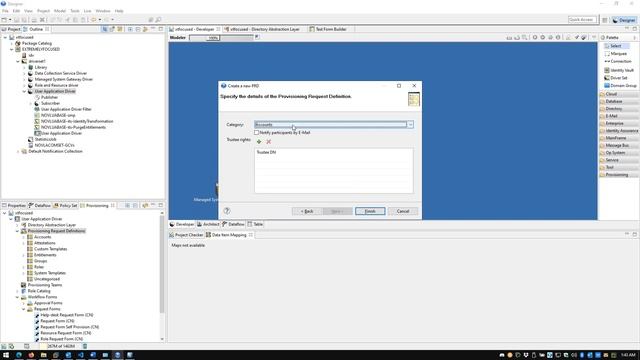The image size is (640, 360).
Task: Click the taskbar clock
Action: 628,355
